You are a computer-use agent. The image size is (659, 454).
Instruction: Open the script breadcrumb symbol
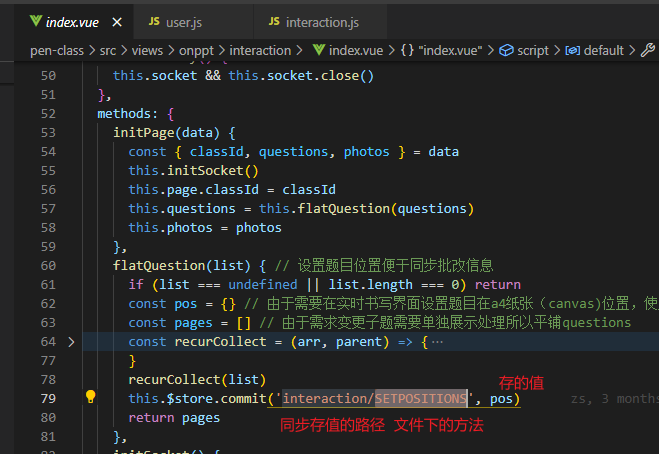(x=532, y=51)
